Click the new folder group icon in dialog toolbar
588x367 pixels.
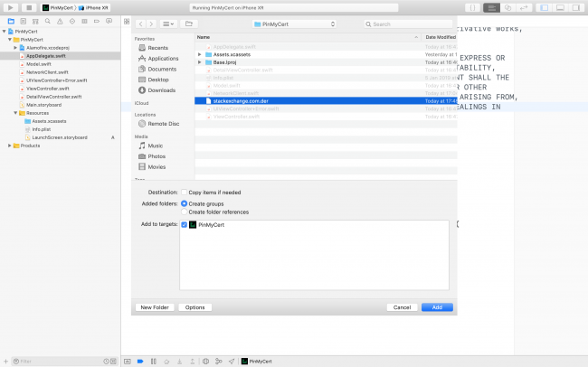[x=189, y=24]
